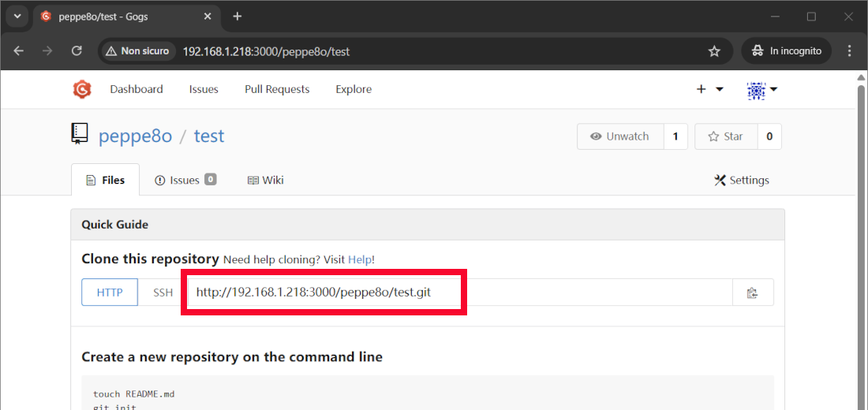The image size is (868, 410).
Task: Click the repository book icon
Action: [x=79, y=135]
